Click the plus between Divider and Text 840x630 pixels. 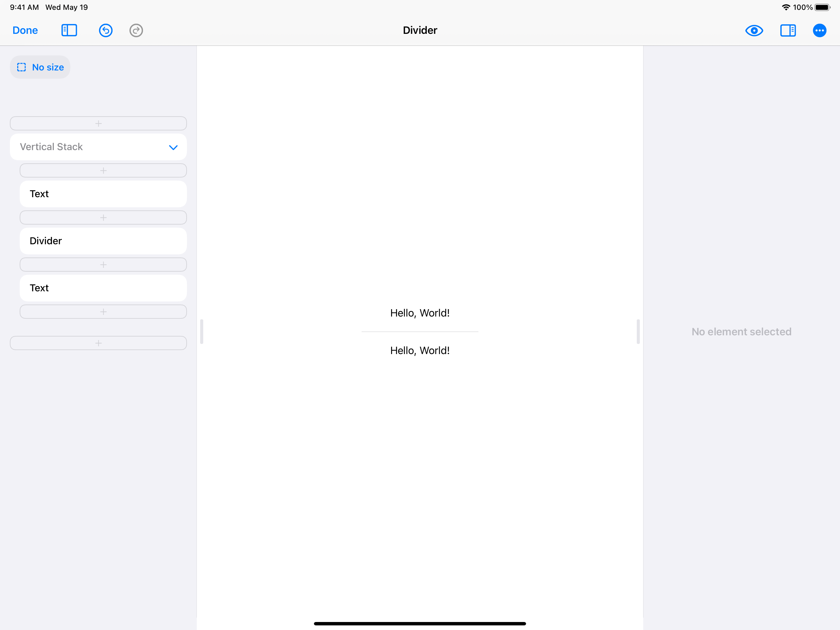coord(103,265)
